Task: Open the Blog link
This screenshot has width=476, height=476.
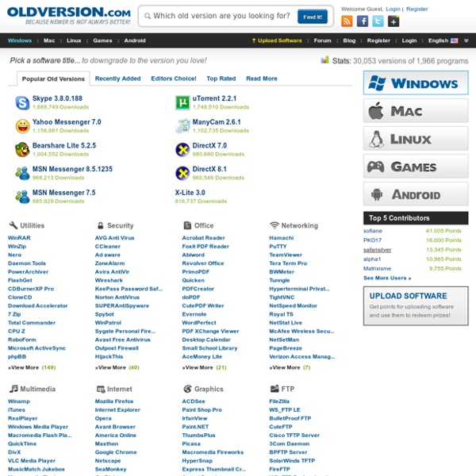Action: pos(349,40)
